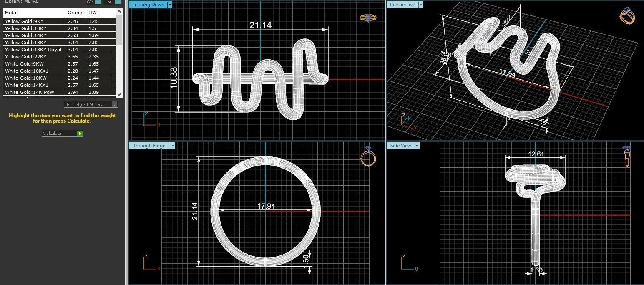Toggle the GV library switch

click(x=93, y=2)
